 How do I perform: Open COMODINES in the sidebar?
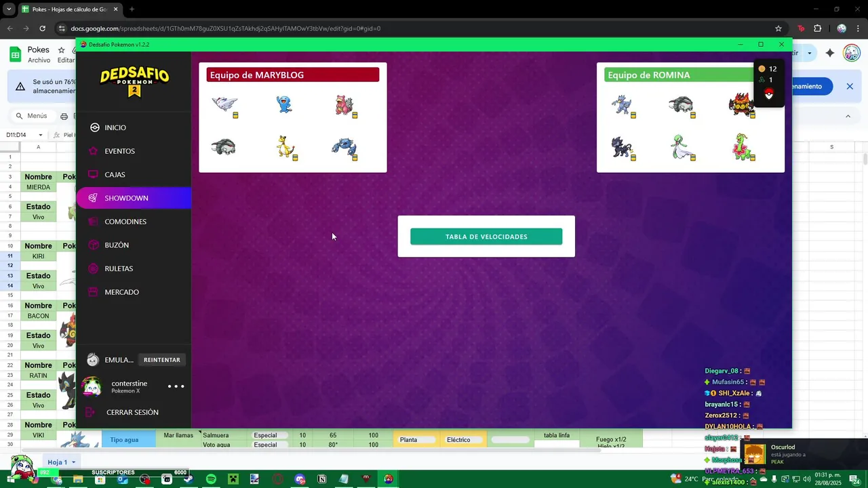134,222
